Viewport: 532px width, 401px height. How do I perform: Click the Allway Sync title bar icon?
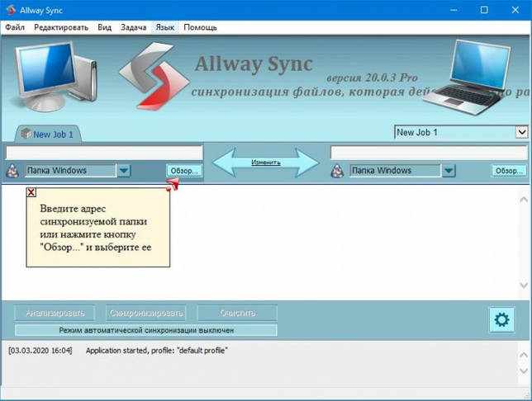[x=11, y=10]
